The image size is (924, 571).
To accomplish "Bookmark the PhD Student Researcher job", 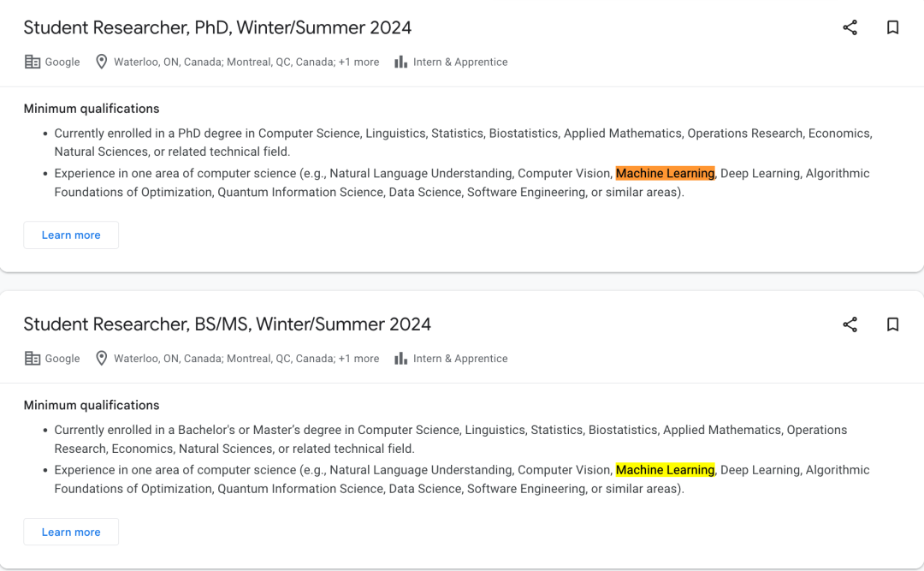I will click(892, 27).
